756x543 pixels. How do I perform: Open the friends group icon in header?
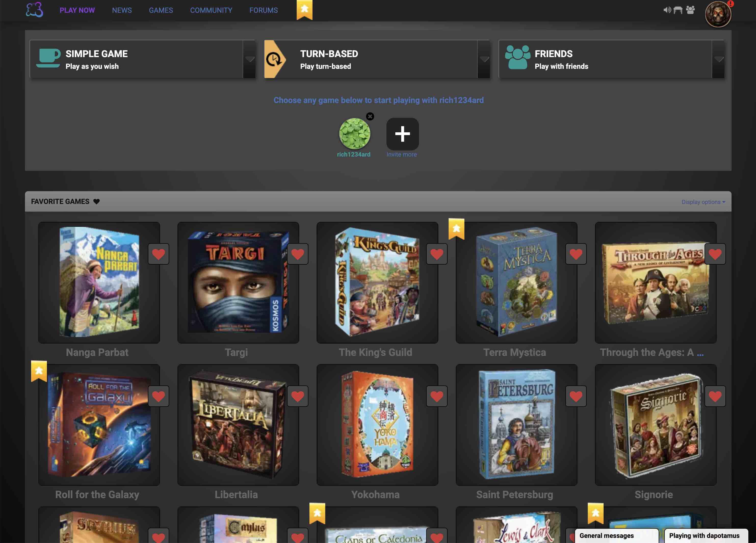pyautogui.click(x=690, y=10)
